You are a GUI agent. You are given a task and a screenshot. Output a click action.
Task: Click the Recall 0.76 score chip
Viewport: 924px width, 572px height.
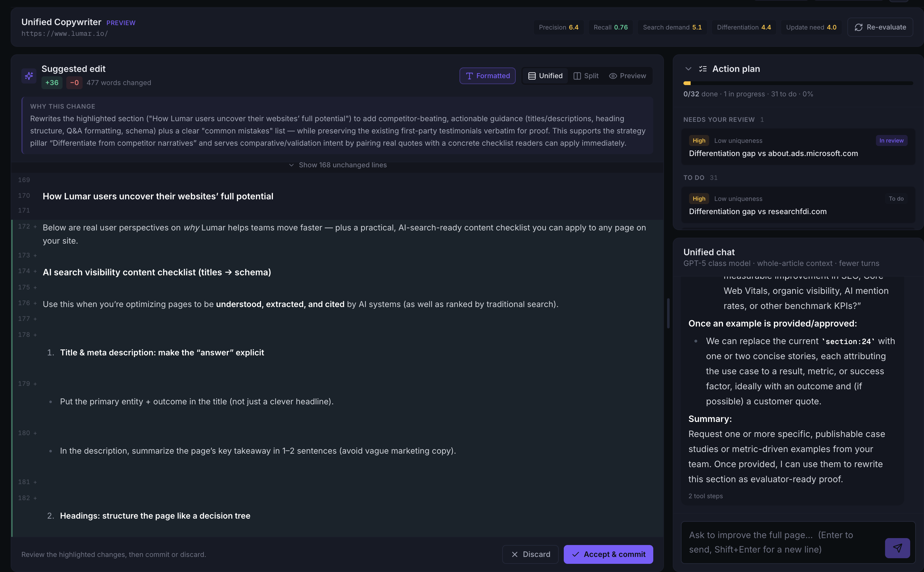[610, 27]
